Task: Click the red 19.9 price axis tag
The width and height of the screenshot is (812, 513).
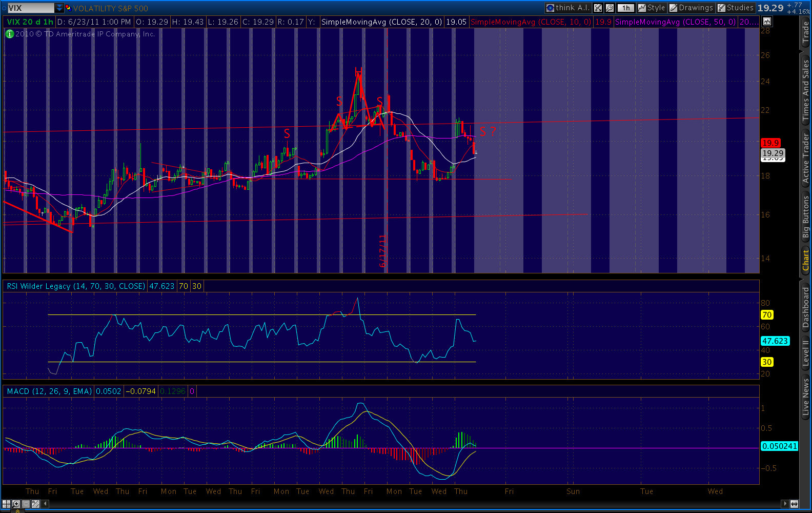Action: tap(770, 143)
